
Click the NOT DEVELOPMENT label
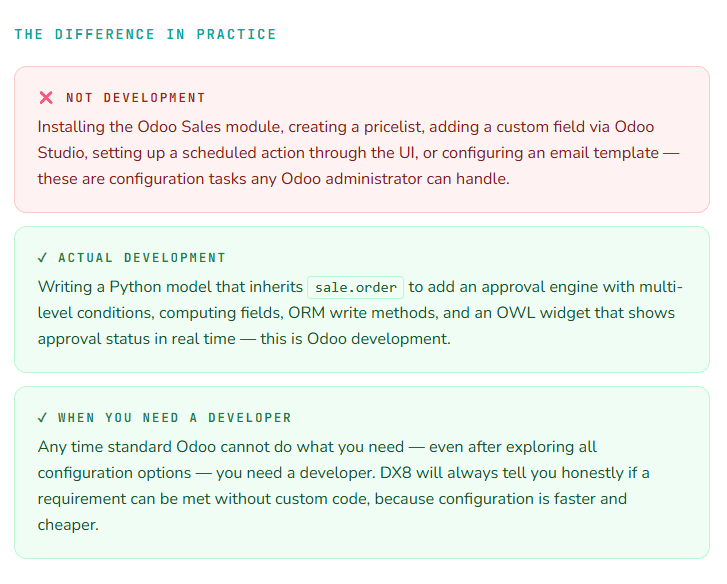click(x=135, y=98)
